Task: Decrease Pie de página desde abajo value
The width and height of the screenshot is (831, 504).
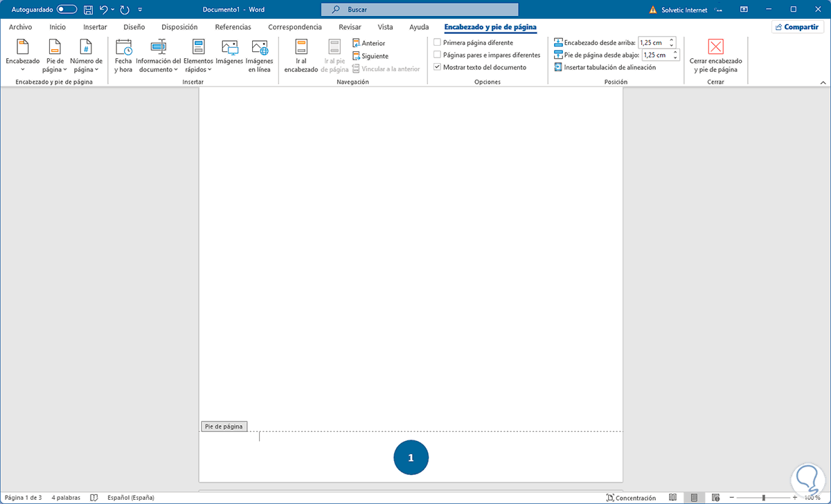Action: (x=675, y=57)
